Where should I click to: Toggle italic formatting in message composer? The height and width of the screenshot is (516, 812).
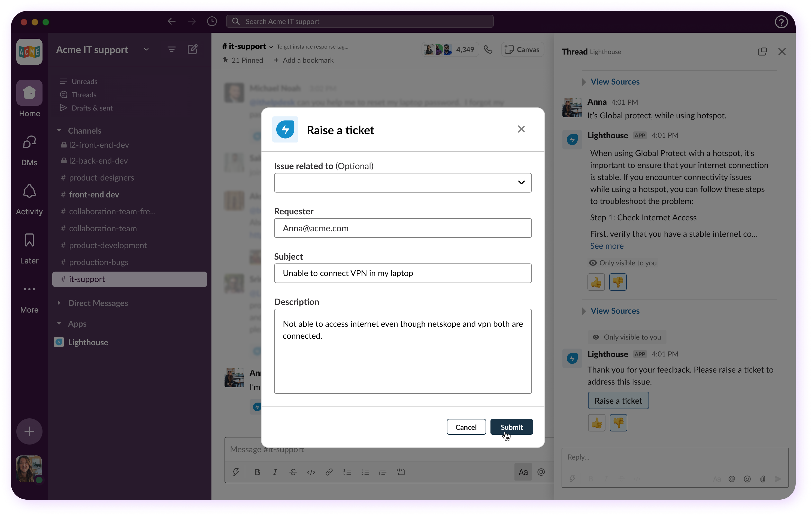click(x=275, y=472)
